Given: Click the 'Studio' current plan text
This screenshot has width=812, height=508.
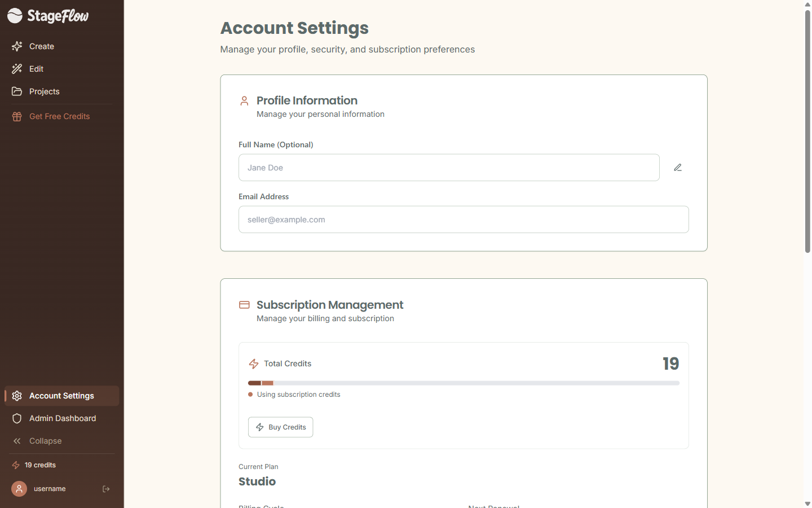Looking at the screenshot, I should [x=257, y=481].
